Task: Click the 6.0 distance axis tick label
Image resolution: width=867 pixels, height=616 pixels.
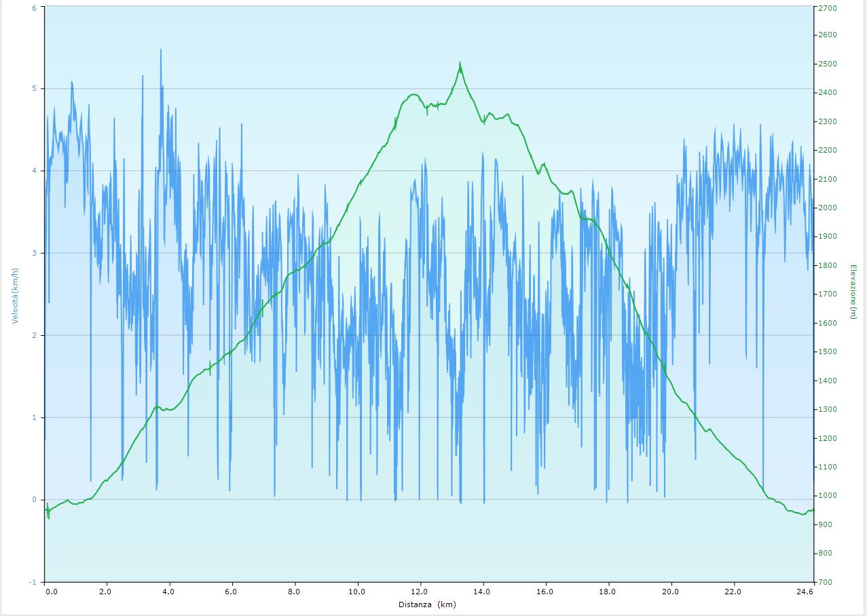Action: pyautogui.click(x=232, y=592)
